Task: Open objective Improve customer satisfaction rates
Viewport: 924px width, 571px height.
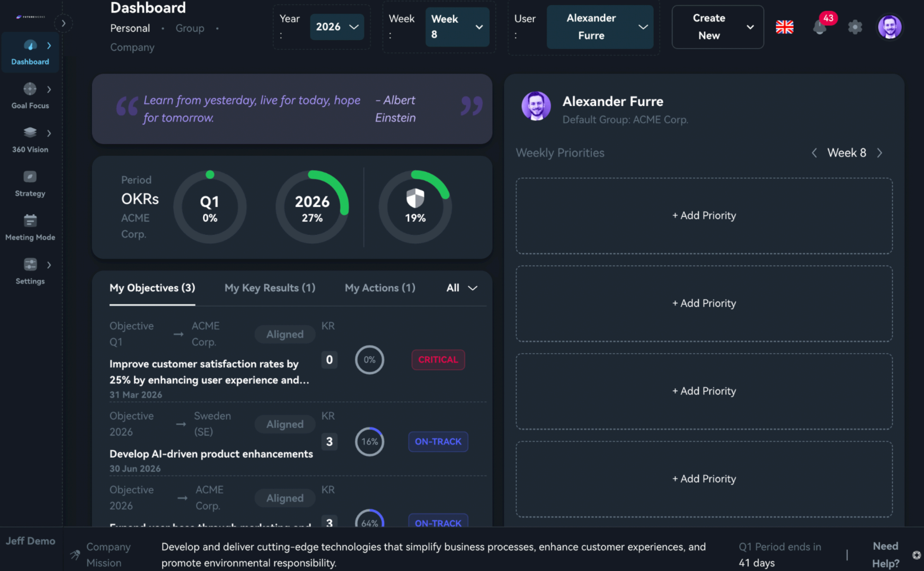Action: point(209,372)
